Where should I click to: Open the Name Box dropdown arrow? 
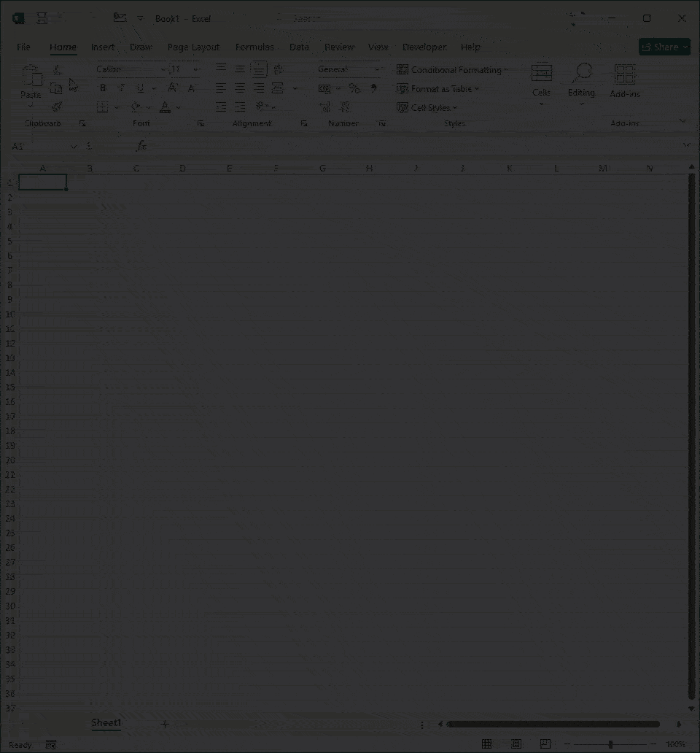tap(74, 146)
